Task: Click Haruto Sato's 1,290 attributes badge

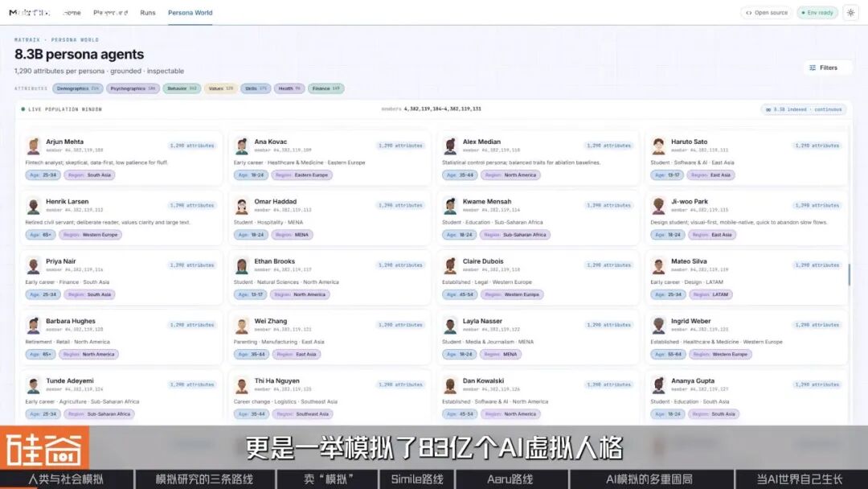Action: [817, 146]
